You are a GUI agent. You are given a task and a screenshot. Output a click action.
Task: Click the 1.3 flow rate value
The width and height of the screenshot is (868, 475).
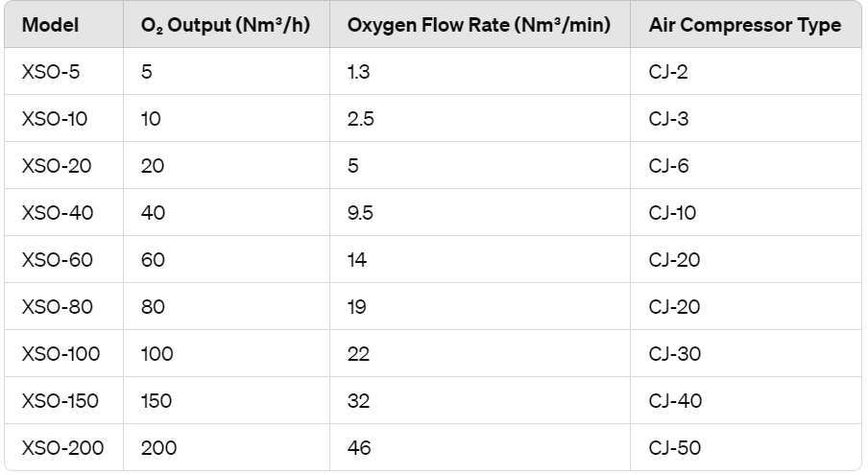[359, 72]
